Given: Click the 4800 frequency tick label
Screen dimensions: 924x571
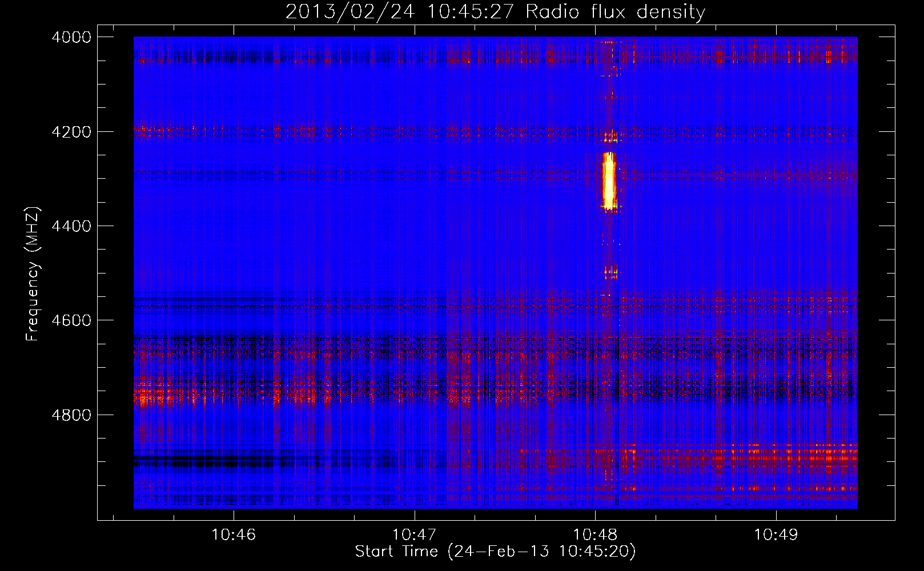Looking at the screenshot, I should (x=71, y=415).
